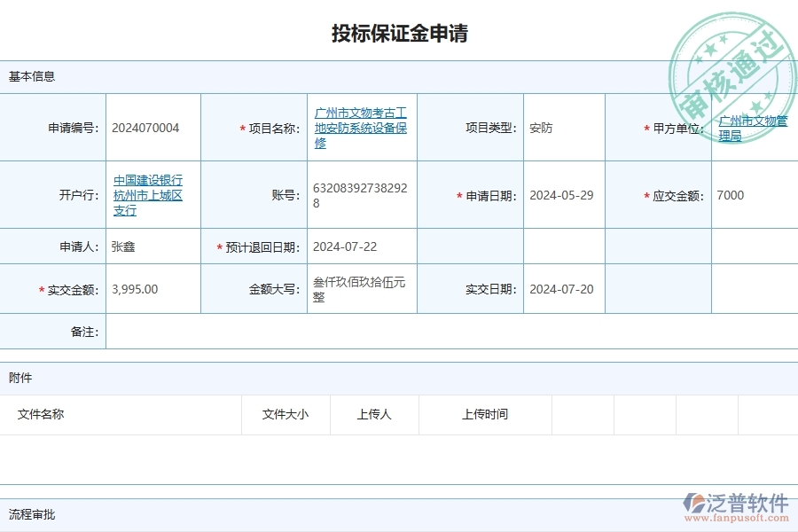Screen dimensions: 798x532
Task: Expand the 附件 attachments section
Action: (21, 377)
